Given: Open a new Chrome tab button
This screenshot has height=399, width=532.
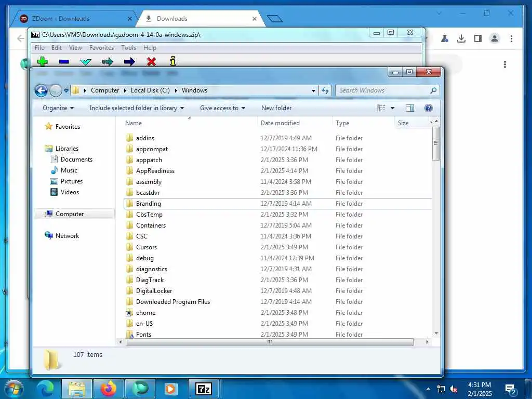Looking at the screenshot, I should point(274,18).
